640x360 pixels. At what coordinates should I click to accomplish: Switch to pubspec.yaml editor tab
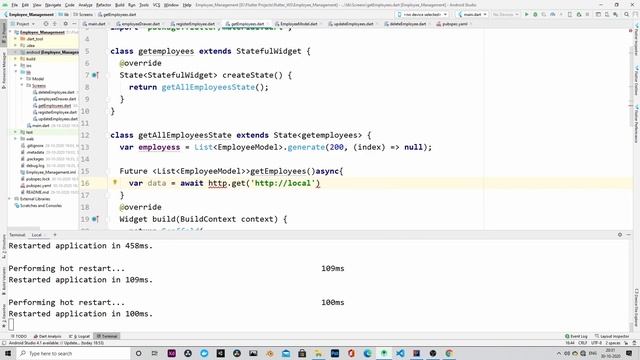click(x=452, y=24)
